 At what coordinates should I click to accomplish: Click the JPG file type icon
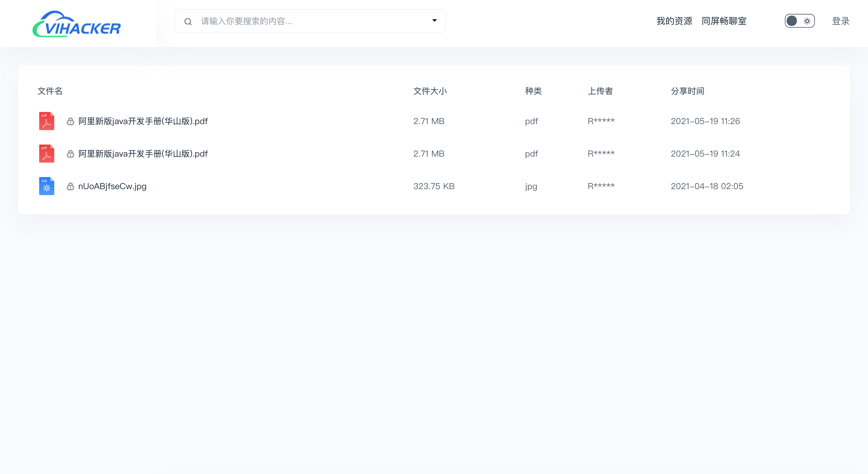click(46, 186)
